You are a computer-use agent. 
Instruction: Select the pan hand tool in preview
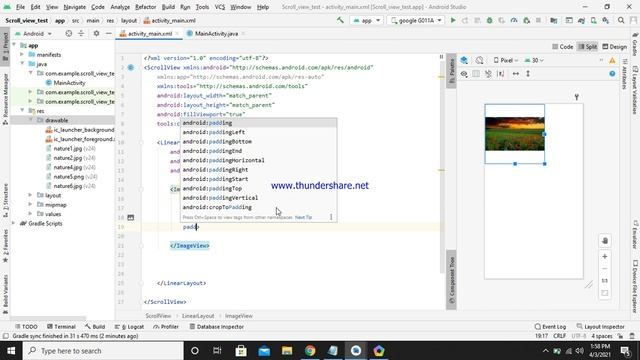[x=605, y=241]
